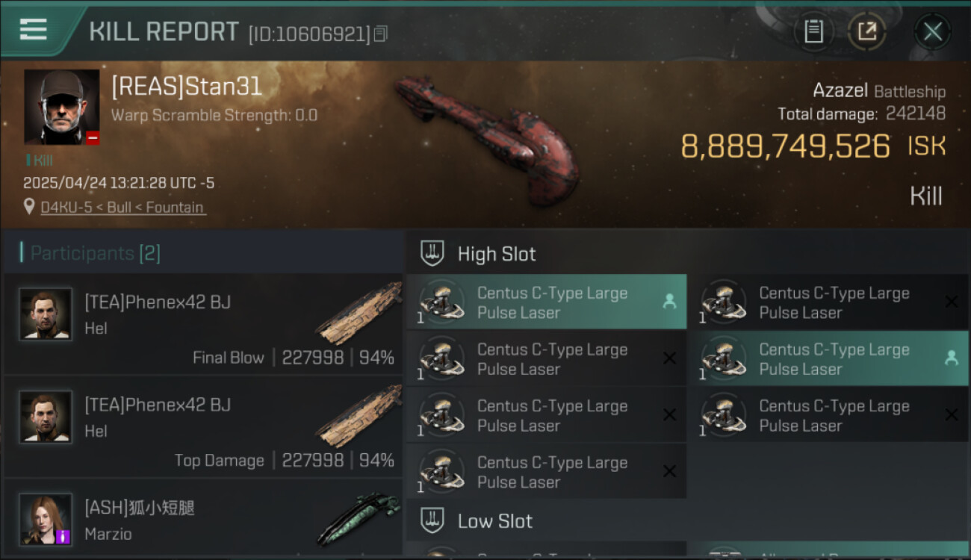Select first highlighted Centus C-Type Pulse Laser
The image size is (971, 560).
pyautogui.click(x=547, y=302)
